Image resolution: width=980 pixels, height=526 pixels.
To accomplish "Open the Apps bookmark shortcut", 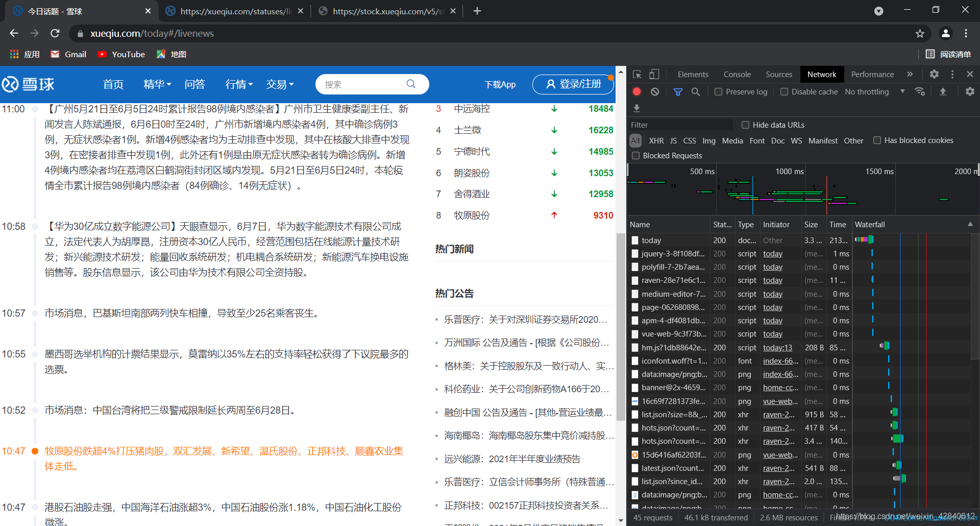I will click(x=24, y=54).
